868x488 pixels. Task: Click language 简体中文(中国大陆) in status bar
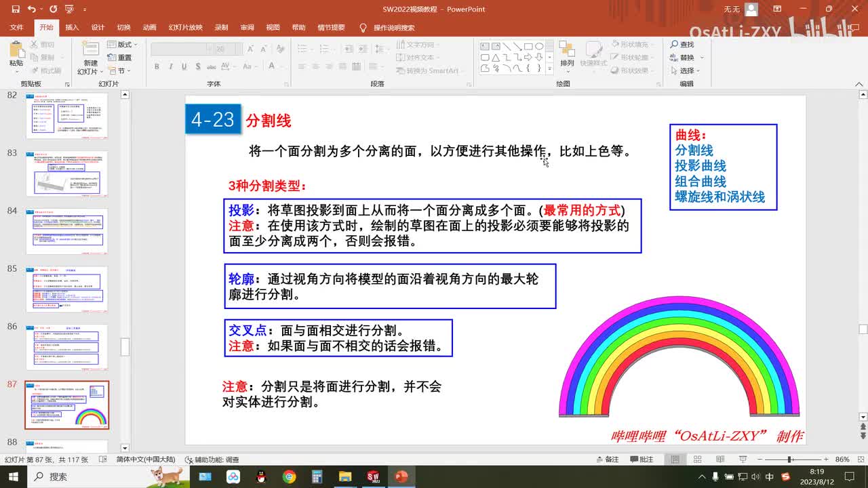click(x=146, y=460)
